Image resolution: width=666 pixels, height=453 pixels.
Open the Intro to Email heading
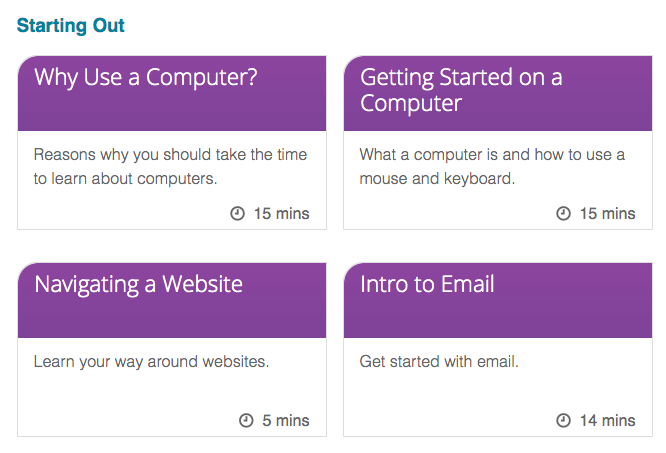(x=427, y=284)
